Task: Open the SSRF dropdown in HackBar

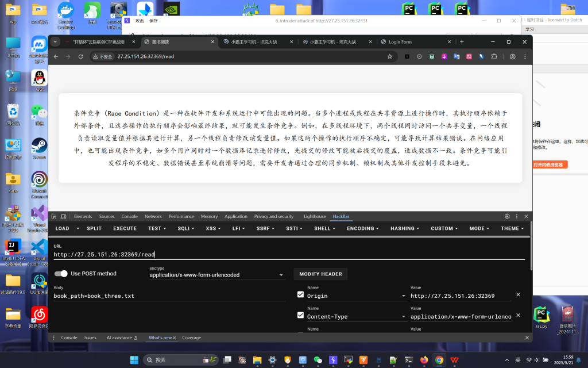Action: [265, 228]
